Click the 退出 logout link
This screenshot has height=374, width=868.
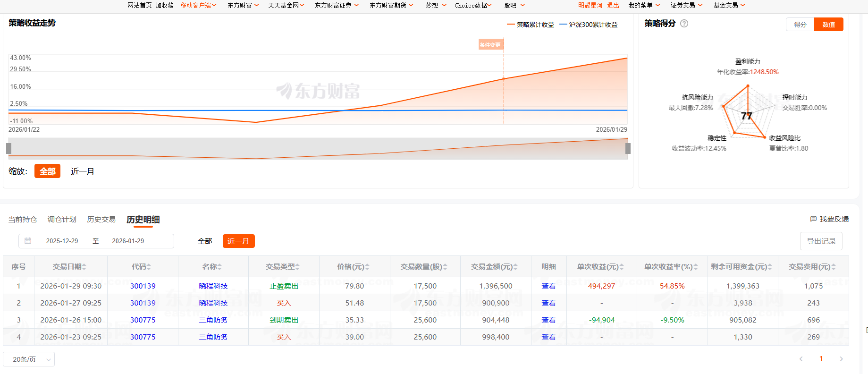(613, 5)
